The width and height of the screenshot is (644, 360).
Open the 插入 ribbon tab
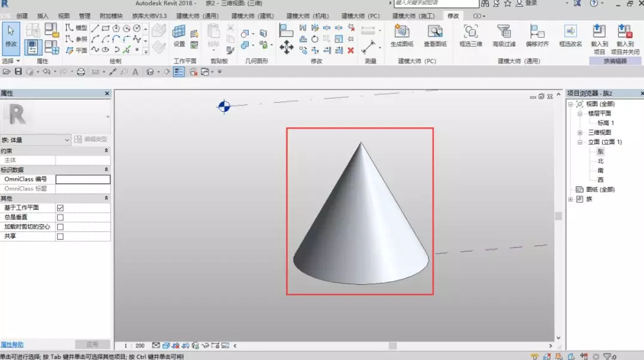pyautogui.click(x=43, y=16)
